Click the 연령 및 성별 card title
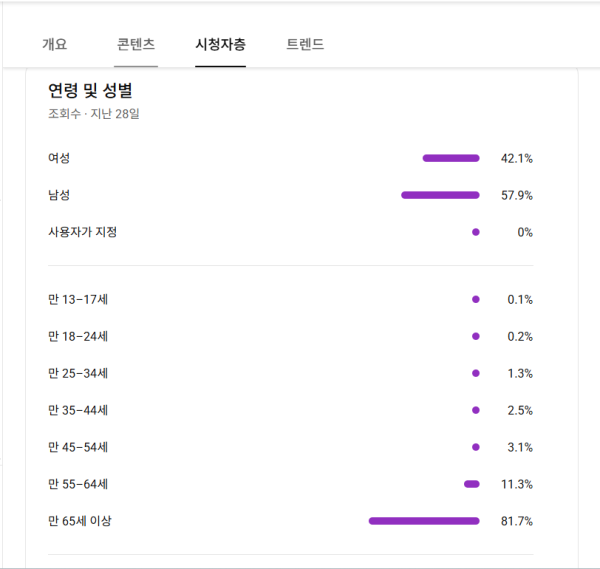The image size is (600, 569). coord(91,91)
